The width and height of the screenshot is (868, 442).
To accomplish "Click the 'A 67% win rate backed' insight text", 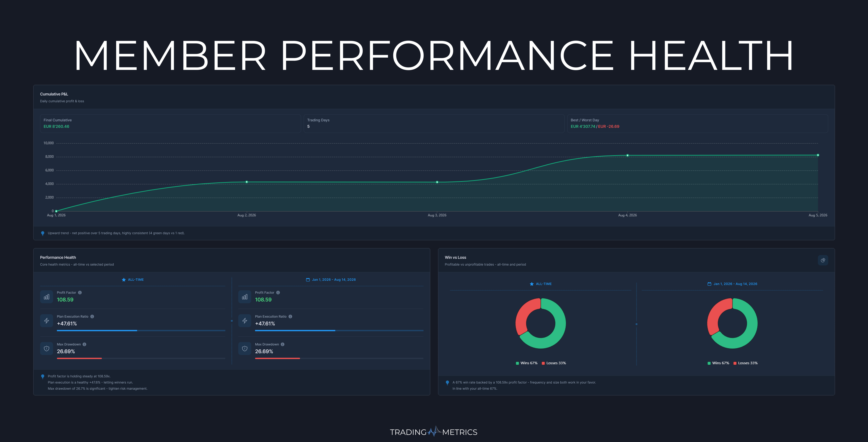I will 524,382.
